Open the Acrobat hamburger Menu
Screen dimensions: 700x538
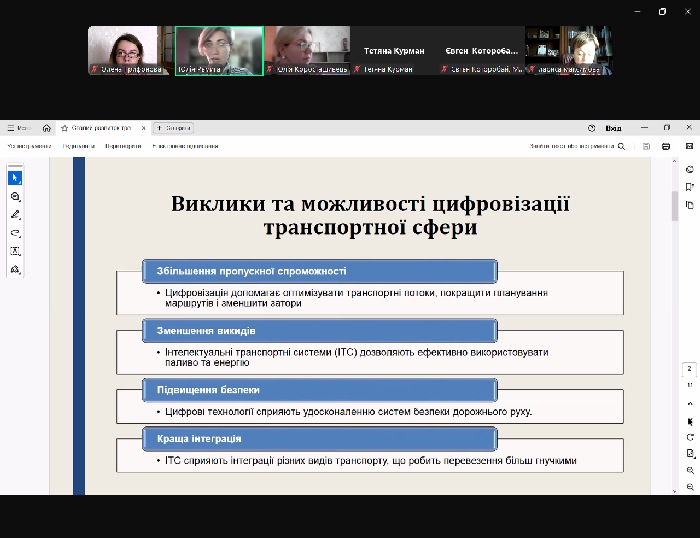point(18,128)
